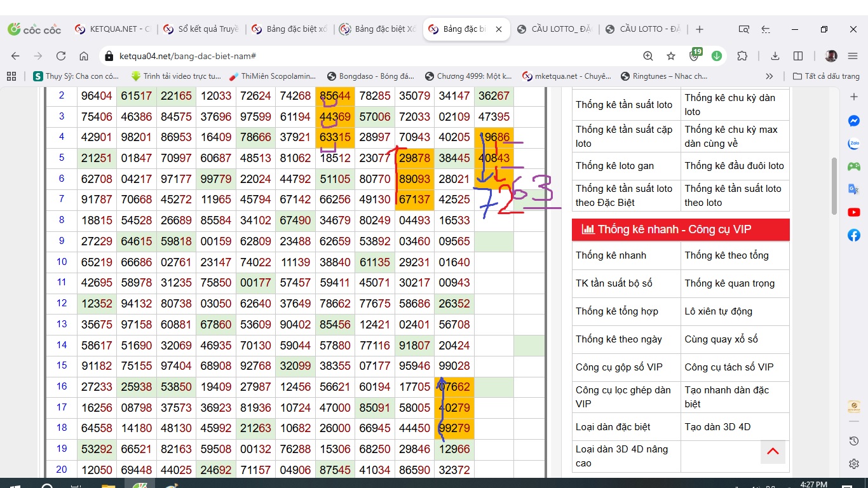
Task: Click the 'Tạo dàn 3D 4D' link
Action: point(717,427)
